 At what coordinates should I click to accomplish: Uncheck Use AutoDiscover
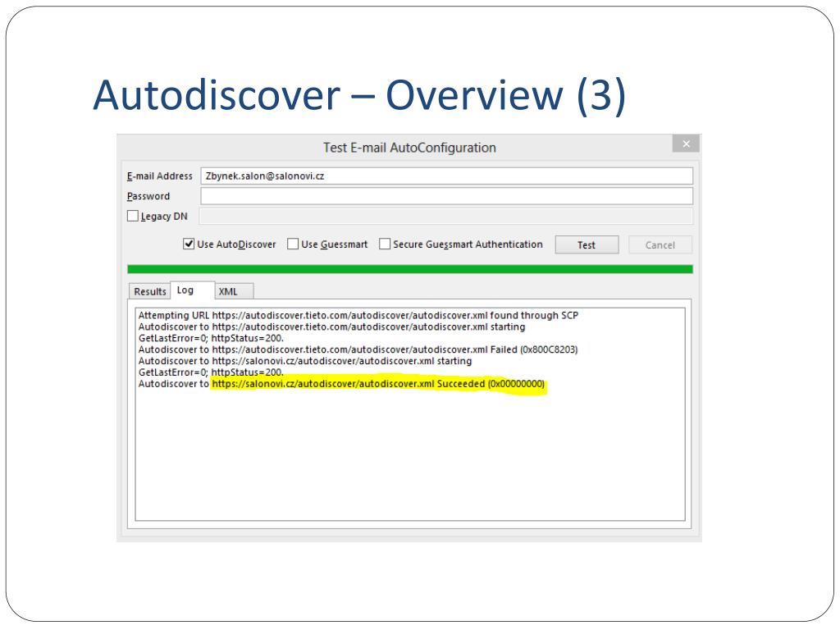coord(189,244)
